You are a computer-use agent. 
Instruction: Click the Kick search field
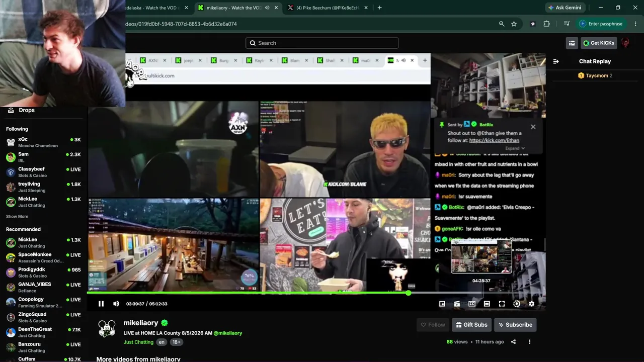pyautogui.click(x=322, y=43)
